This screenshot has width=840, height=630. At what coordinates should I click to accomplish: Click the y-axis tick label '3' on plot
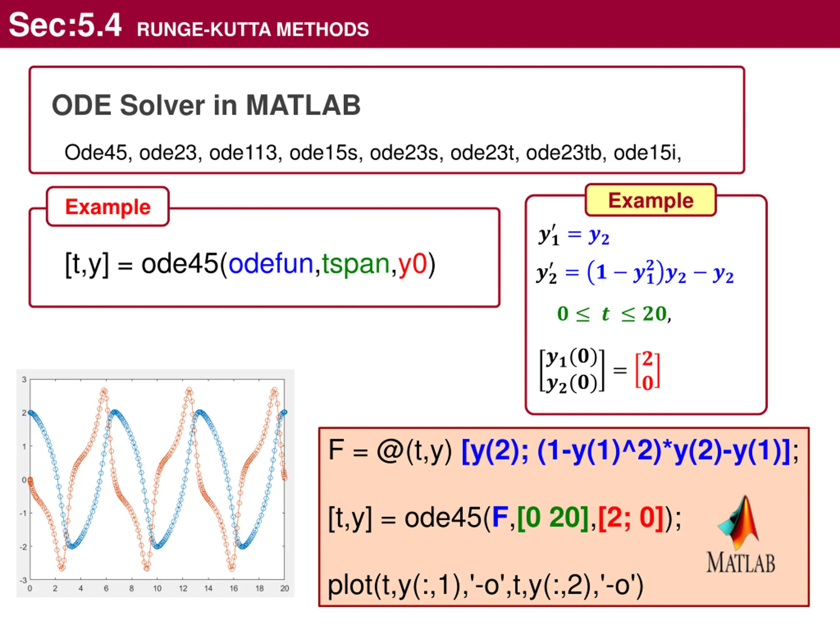coord(24,379)
